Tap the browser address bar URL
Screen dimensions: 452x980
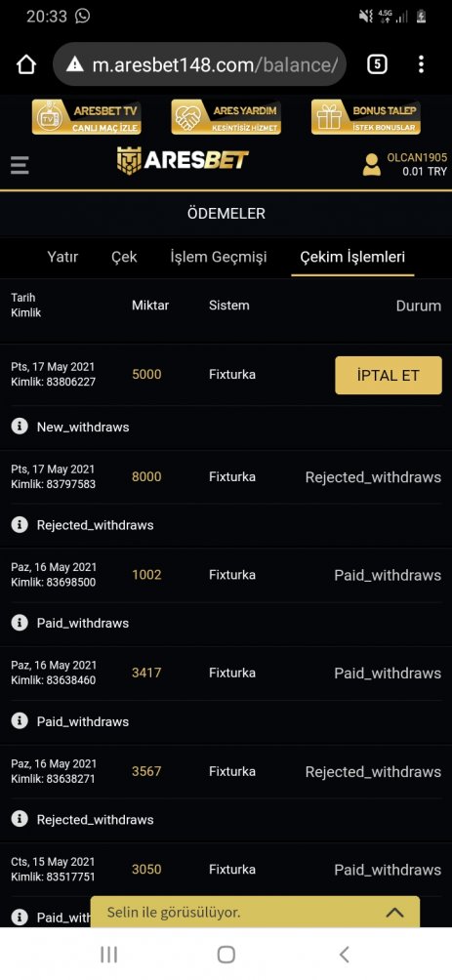(215, 64)
